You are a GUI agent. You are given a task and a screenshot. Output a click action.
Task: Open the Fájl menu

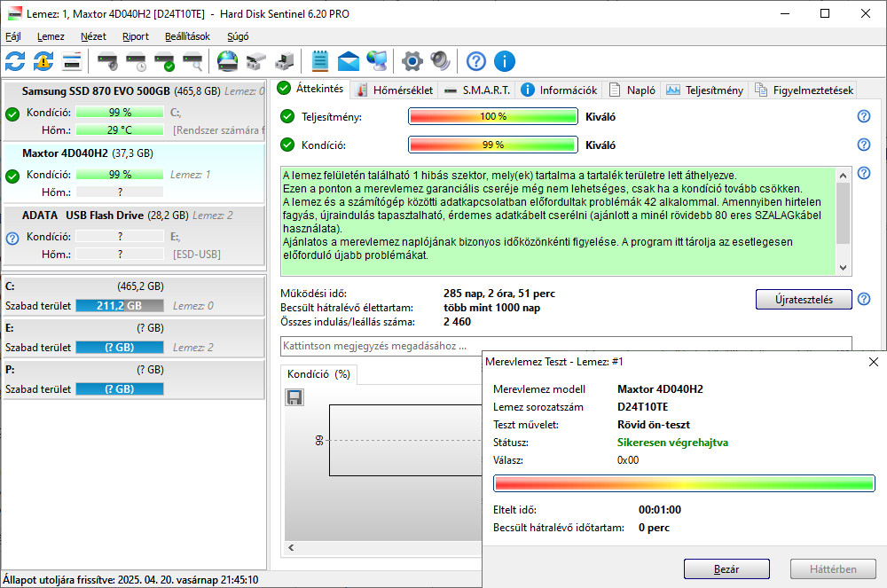pyautogui.click(x=13, y=36)
